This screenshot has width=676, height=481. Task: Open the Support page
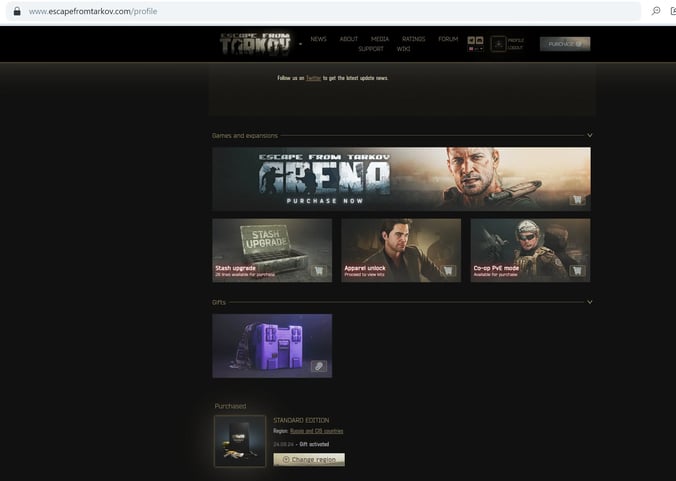(371, 49)
